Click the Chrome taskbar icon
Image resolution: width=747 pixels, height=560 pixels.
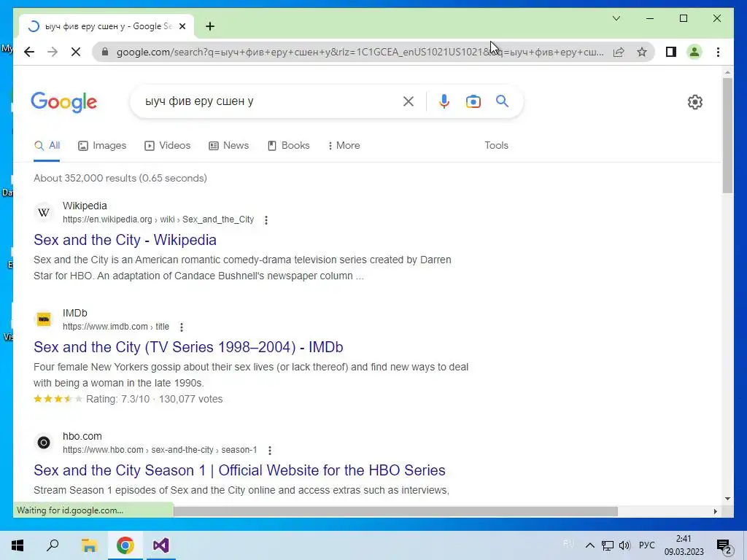125,545
